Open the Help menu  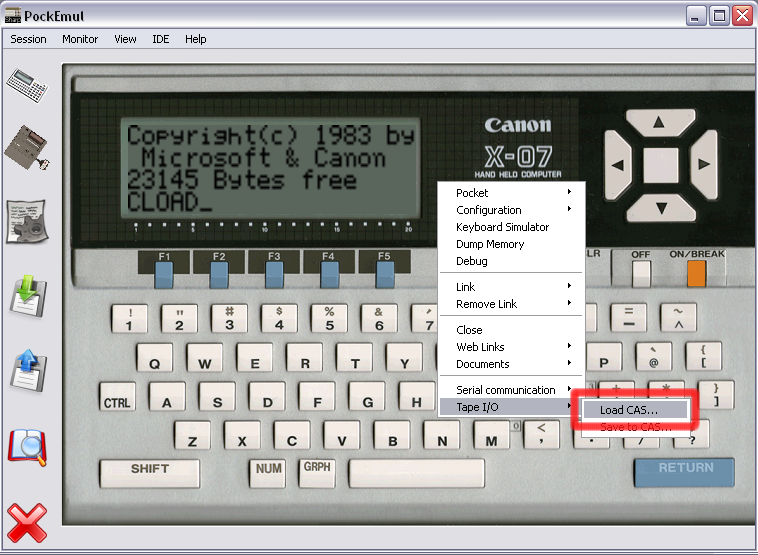click(x=195, y=39)
